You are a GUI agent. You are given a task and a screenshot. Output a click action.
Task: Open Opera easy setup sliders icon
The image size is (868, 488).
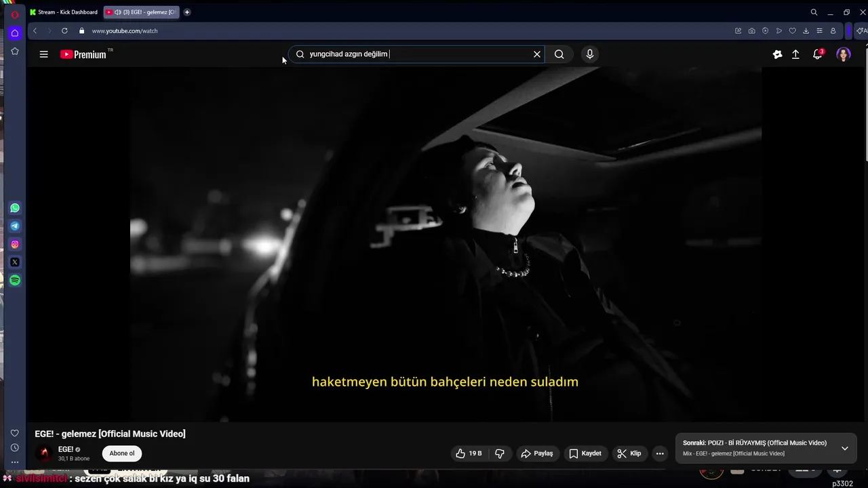pyautogui.click(x=819, y=30)
